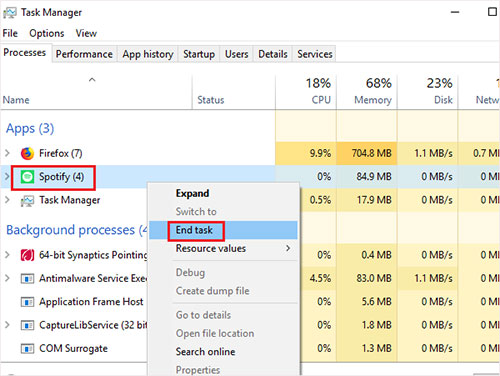Click the sort arrow above Name column

tap(92, 80)
